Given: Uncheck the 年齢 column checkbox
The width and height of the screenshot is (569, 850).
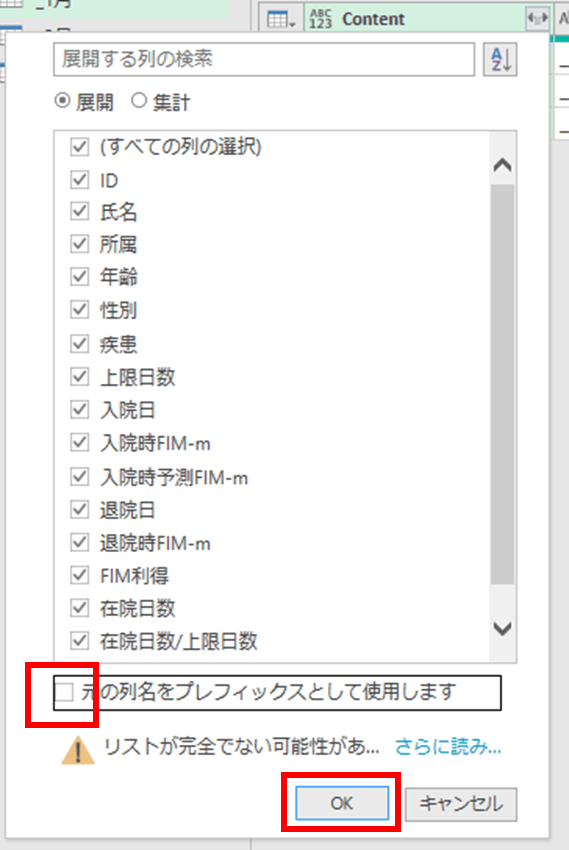Looking at the screenshot, I should click(x=80, y=277).
